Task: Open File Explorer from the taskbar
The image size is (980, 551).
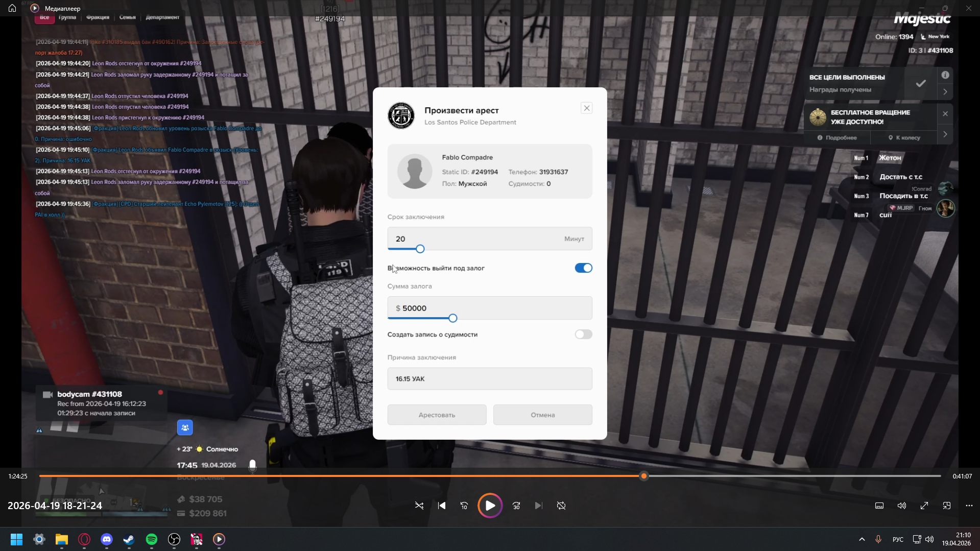Action: (x=62, y=539)
